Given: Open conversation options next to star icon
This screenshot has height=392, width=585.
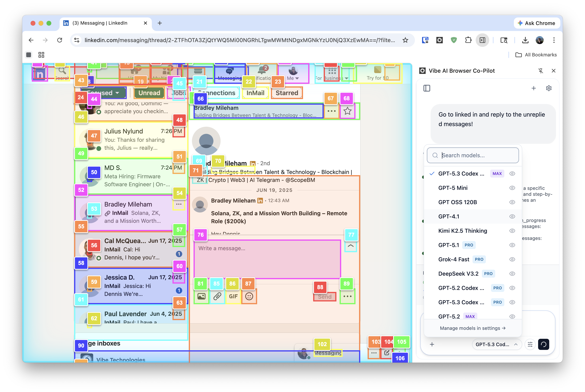Looking at the screenshot, I should pos(331,111).
